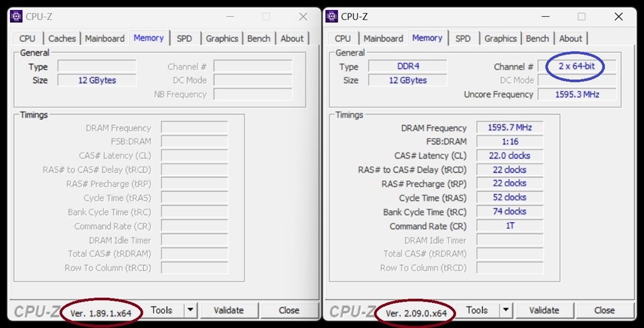The height and width of the screenshot is (328, 644).
Task: Click Uncore Frequency label in right window
Action: (x=498, y=94)
